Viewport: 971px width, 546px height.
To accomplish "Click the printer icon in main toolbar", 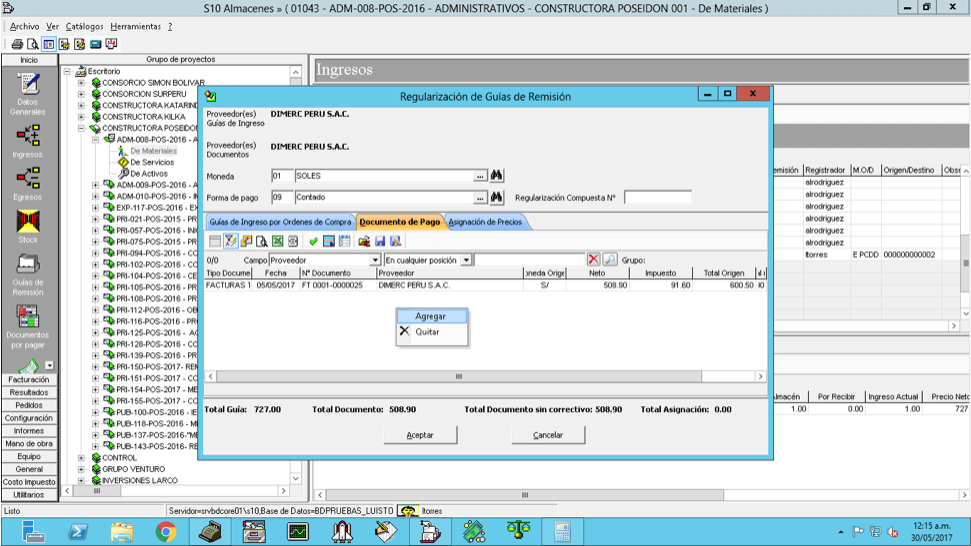I will click(x=17, y=44).
